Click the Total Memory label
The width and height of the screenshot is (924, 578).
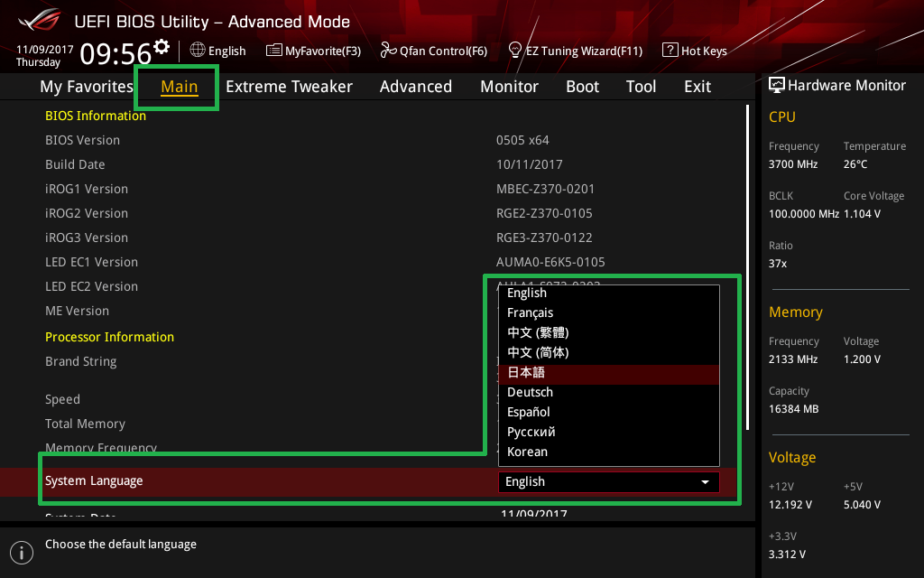click(85, 424)
